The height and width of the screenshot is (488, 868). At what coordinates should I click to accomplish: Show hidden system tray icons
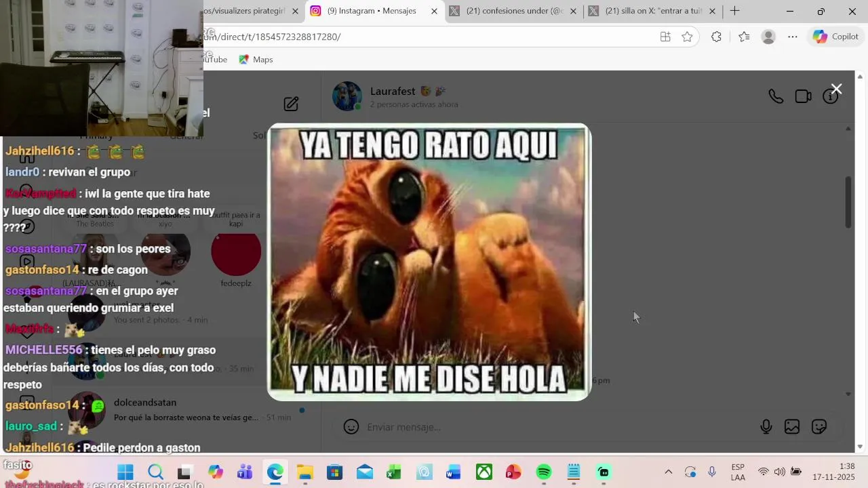click(x=668, y=472)
